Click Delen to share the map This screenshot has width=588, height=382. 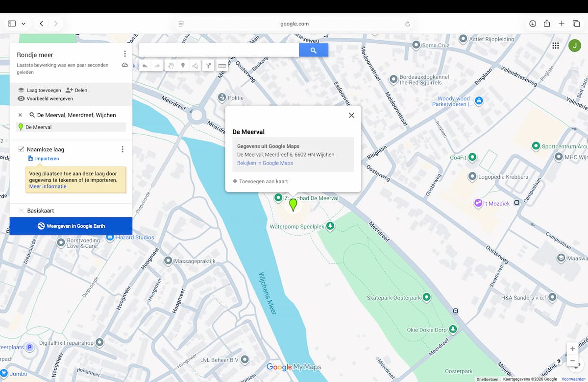[x=76, y=90]
